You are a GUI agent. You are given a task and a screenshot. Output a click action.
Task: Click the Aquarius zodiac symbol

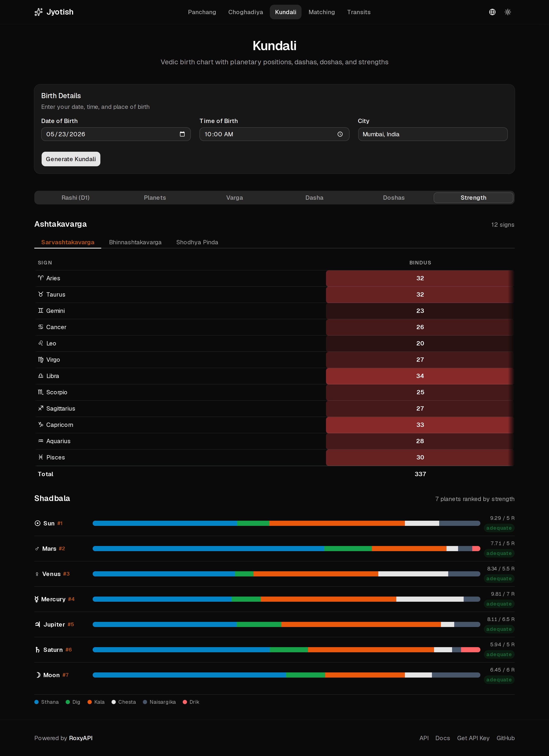tap(41, 441)
